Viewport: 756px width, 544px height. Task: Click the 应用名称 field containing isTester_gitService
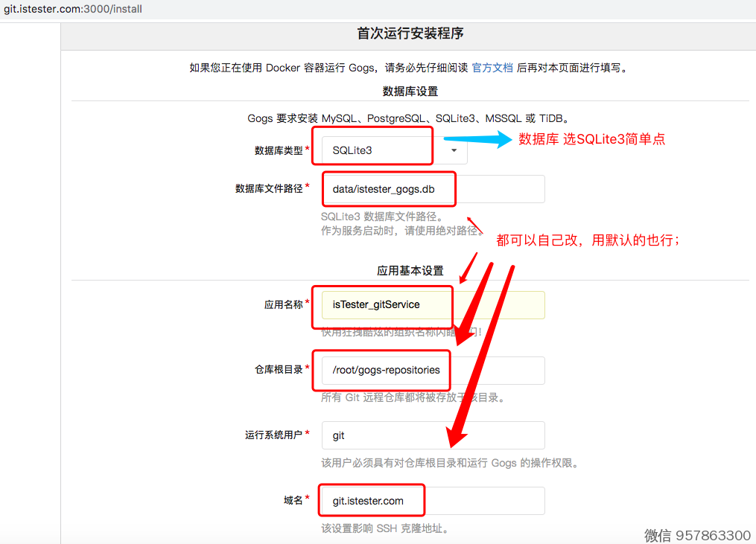tap(432, 304)
